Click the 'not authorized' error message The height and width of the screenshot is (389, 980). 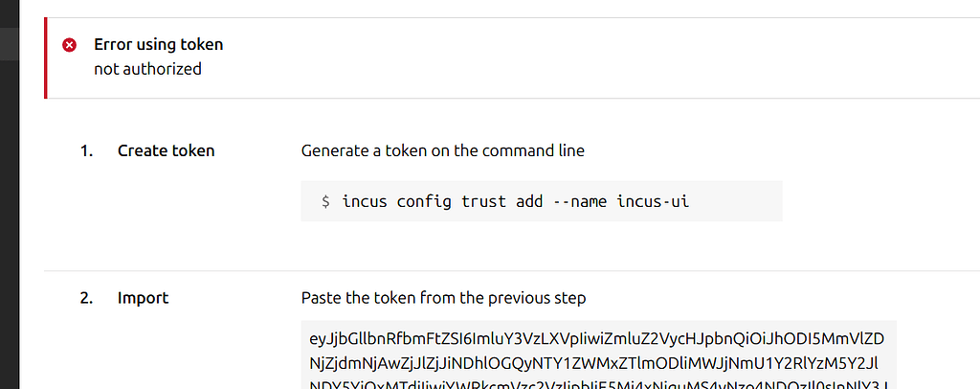(147, 69)
